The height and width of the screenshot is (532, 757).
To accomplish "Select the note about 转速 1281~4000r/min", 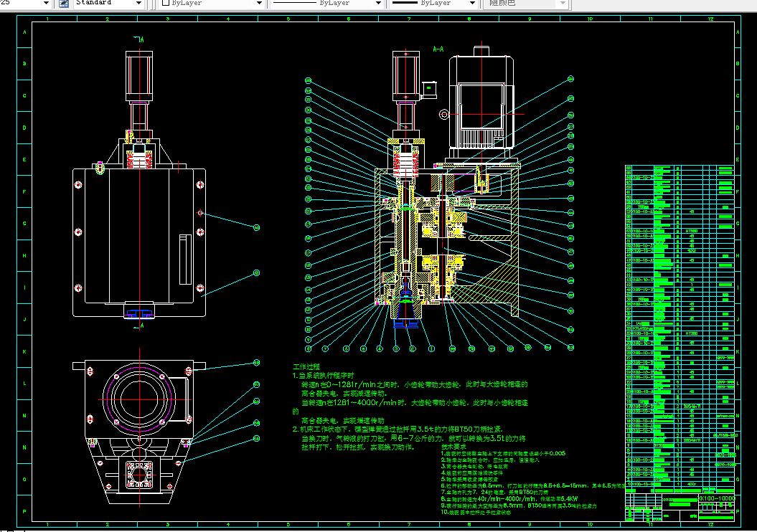I will (415, 402).
